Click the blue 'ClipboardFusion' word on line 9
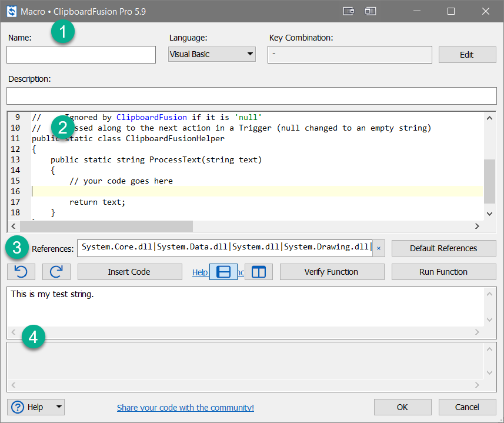The image size is (504, 423). click(x=152, y=117)
